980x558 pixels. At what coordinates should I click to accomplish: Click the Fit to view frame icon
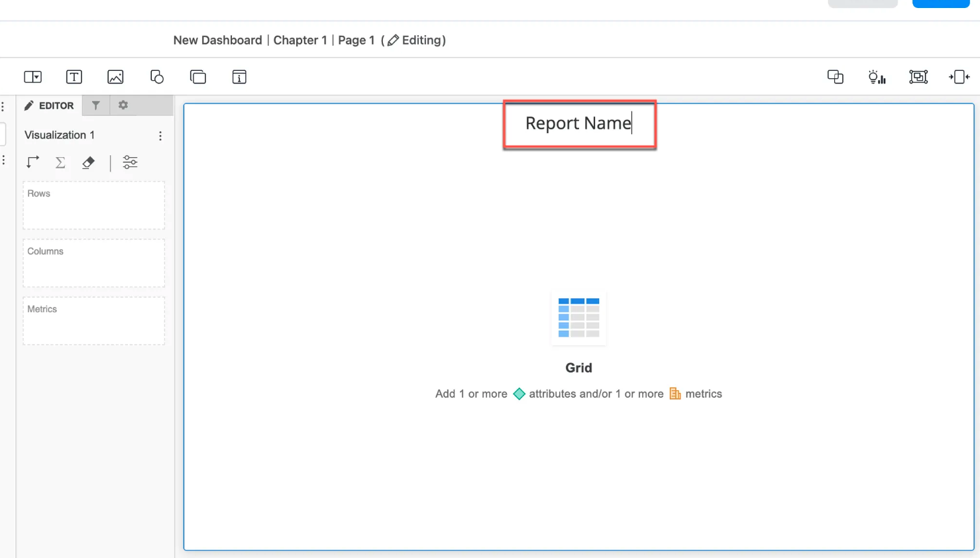pyautogui.click(x=918, y=77)
